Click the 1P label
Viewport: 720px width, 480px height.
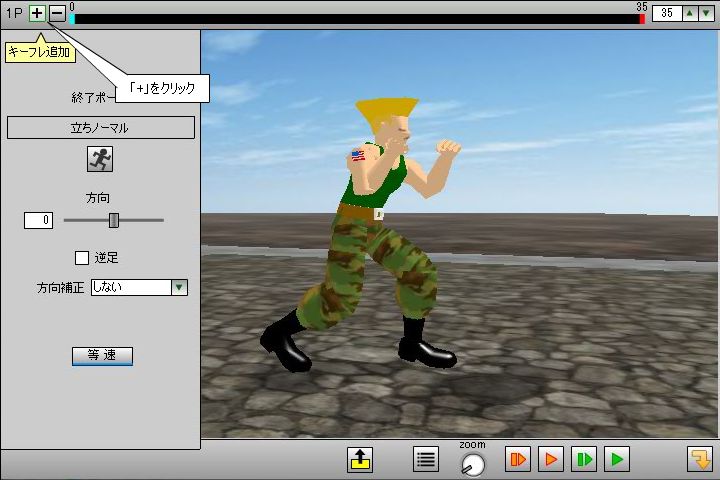click(14, 13)
